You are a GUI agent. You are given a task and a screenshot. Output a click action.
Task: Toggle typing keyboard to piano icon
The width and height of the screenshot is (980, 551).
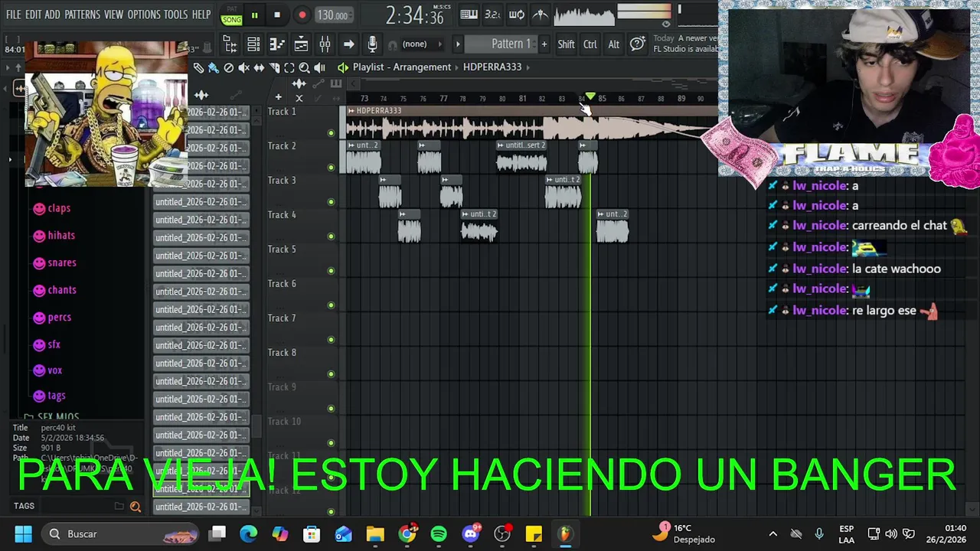coord(469,15)
